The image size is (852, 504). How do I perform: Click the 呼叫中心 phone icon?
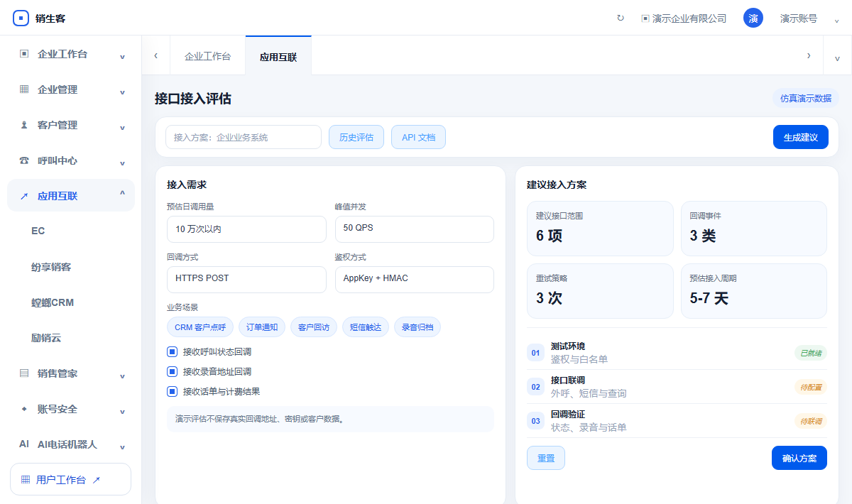[24, 160]
